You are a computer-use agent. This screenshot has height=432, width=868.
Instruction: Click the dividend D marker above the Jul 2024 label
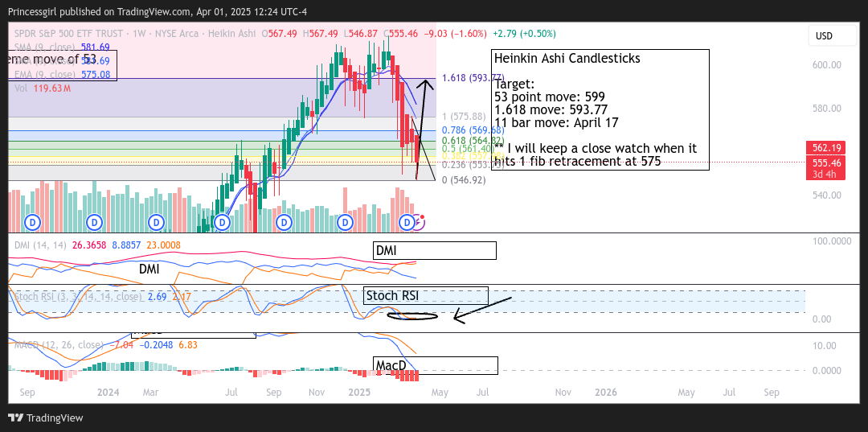[222, 223]
